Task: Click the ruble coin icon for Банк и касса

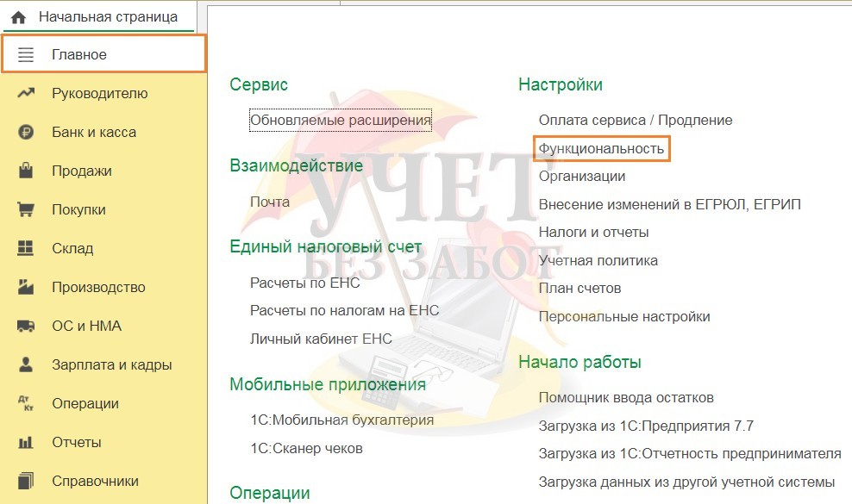Action: click(x=26, y=132)
